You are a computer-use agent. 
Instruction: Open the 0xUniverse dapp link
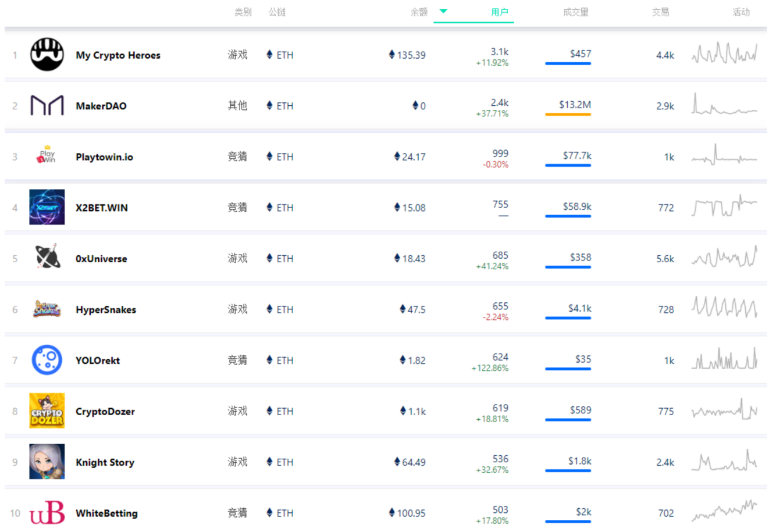(x=101, y=259)
